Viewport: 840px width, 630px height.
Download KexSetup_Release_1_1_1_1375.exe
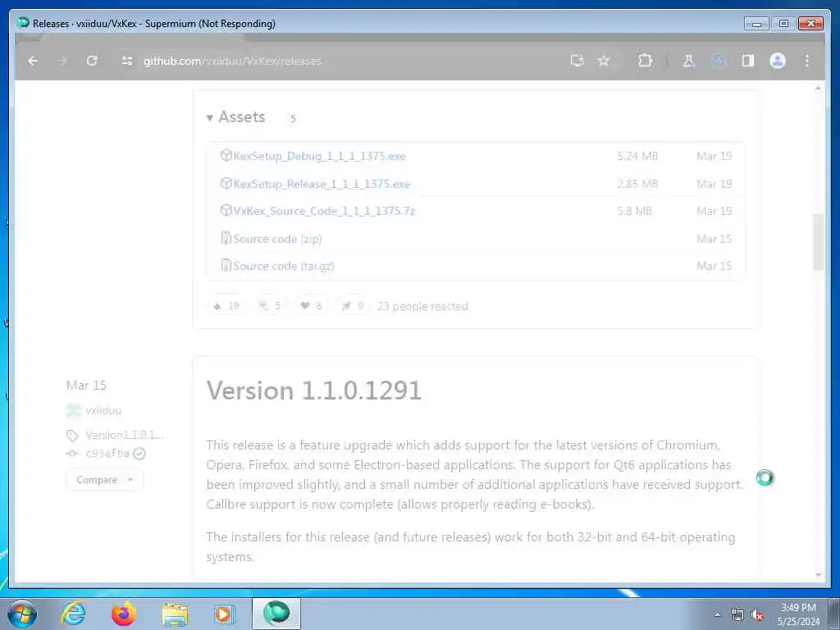pos(322,184)
